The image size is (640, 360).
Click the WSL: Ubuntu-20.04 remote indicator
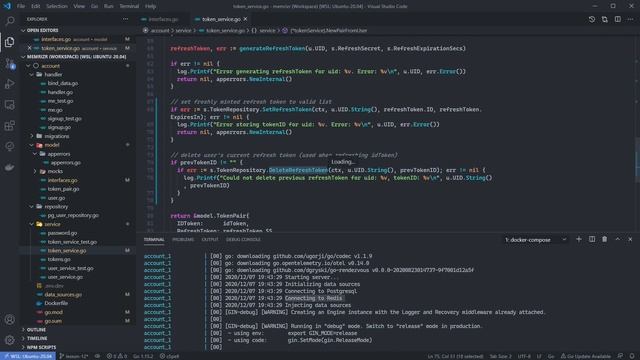pos(28,356)
